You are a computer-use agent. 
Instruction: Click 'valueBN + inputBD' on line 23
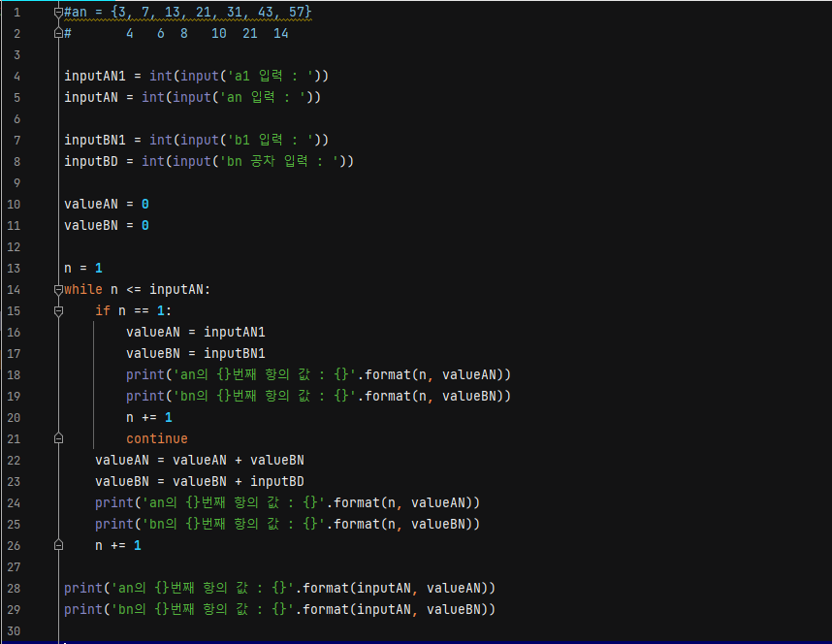click(239, 481)
